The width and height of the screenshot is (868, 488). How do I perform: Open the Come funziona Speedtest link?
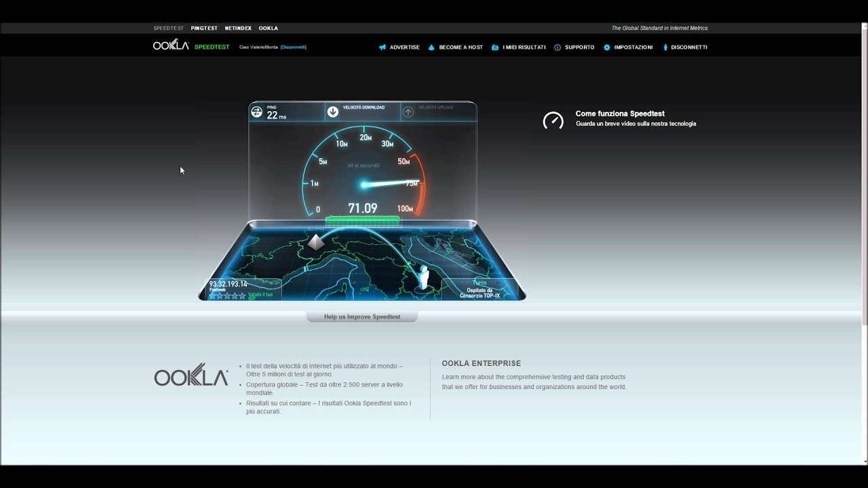tap(620, 114)
